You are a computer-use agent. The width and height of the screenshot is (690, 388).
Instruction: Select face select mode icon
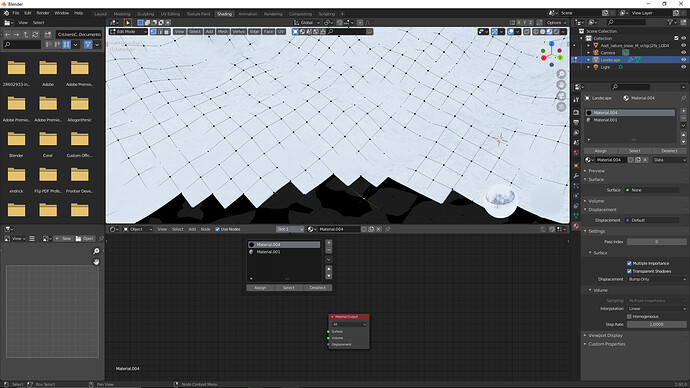(x=167, y=32)
